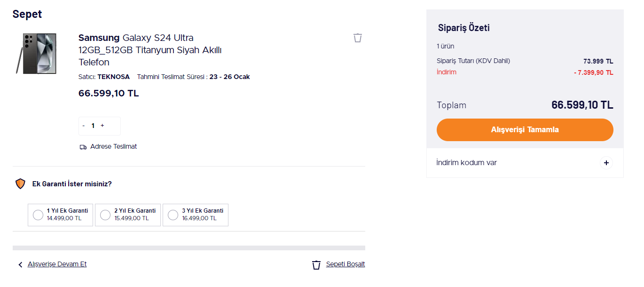Select the 1 Yıl Ek Garanti option
Image resolution: width=644 pixels, height=287 pixels.
(x=38, y=215)
